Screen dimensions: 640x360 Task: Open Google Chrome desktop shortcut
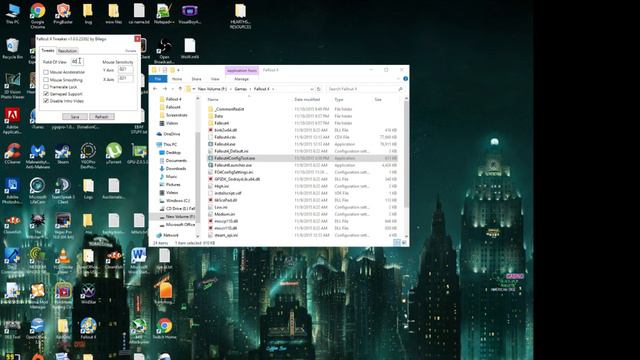point(38,15)
